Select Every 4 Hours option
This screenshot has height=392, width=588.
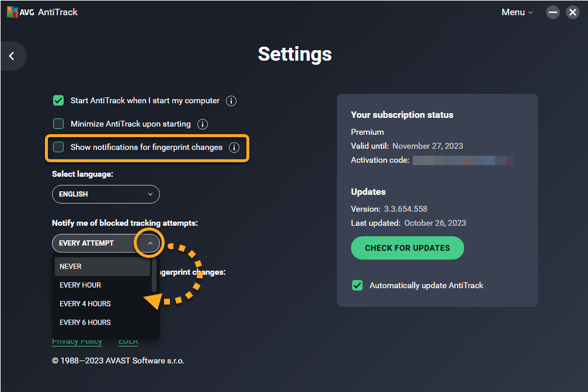[102, 304]
